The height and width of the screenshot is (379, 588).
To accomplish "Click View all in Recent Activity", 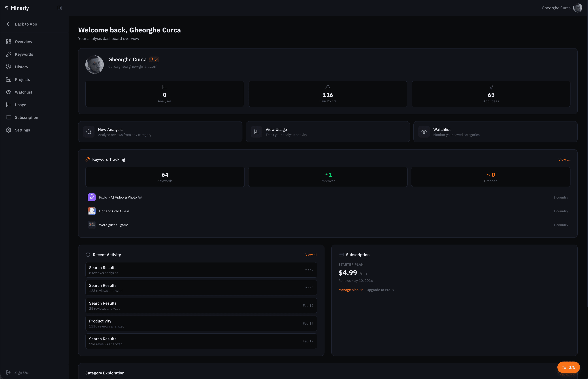I will coord(311,255).
